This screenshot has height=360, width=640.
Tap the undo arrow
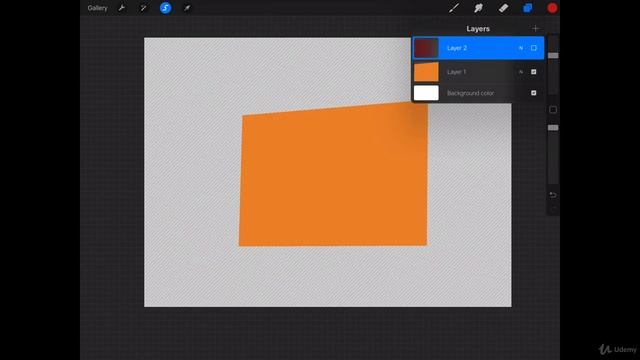(553, 195)
